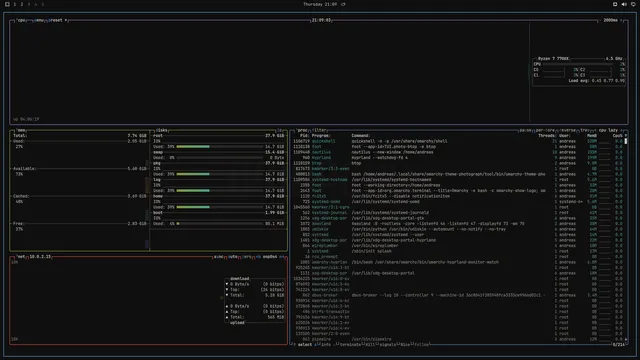Switch to workspace 3
This screenshot has height=360, width=640.
coord(29,4)
